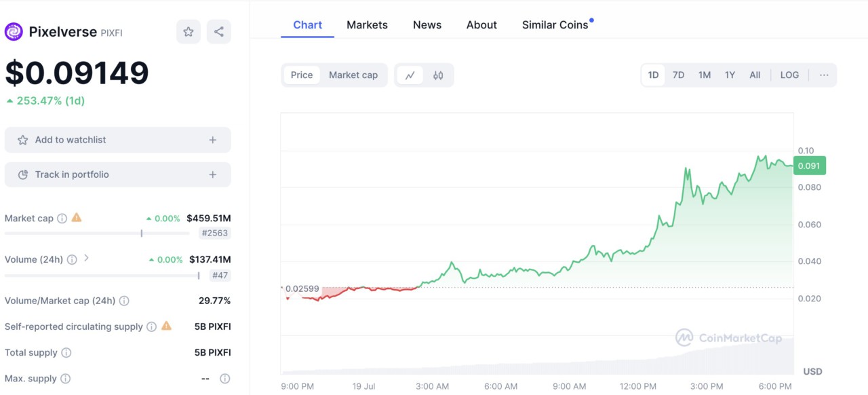The width and height of the screenshot is (868, 395).
Task: Click Add to watchlist
Action: pos(117,140)
